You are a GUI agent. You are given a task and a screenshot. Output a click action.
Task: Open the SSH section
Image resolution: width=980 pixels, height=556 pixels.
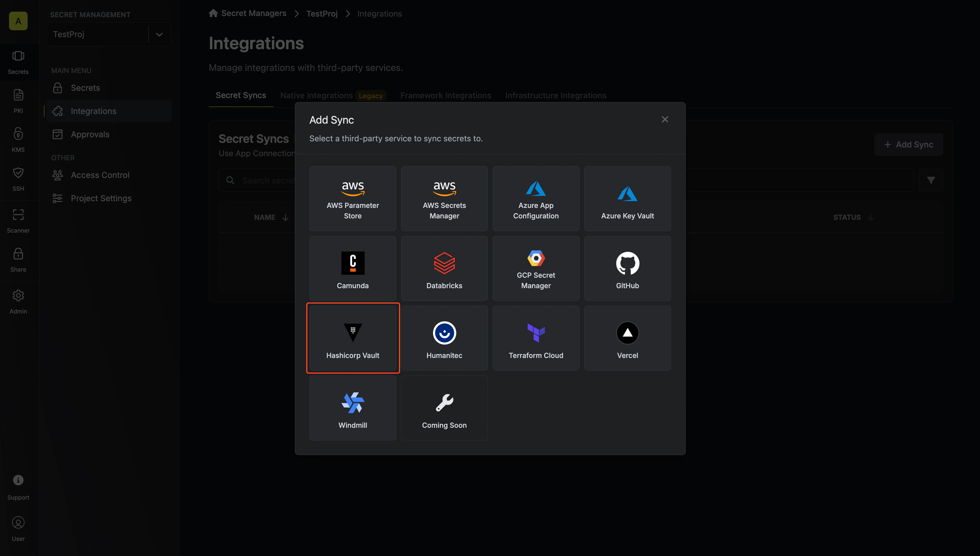[18, 179]
